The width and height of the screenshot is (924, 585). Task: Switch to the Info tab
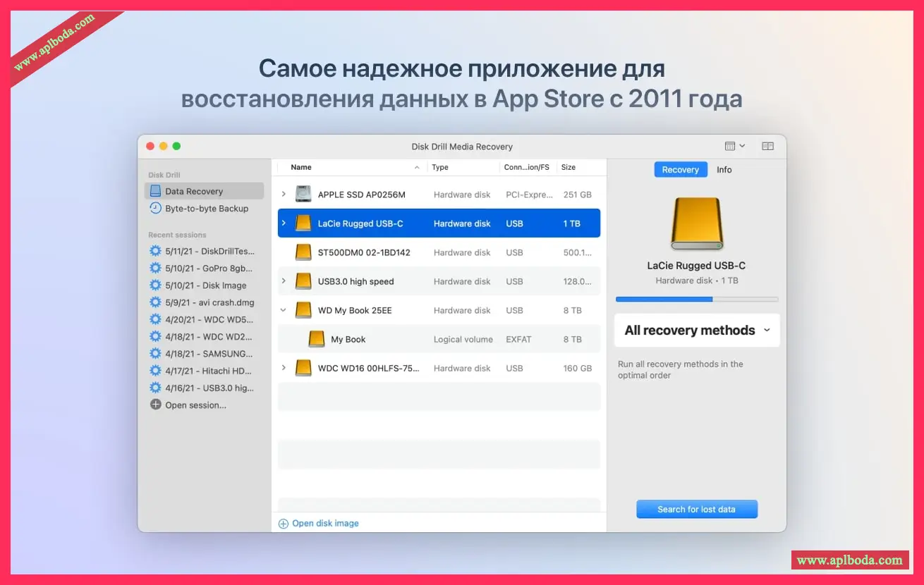point(724,170)
